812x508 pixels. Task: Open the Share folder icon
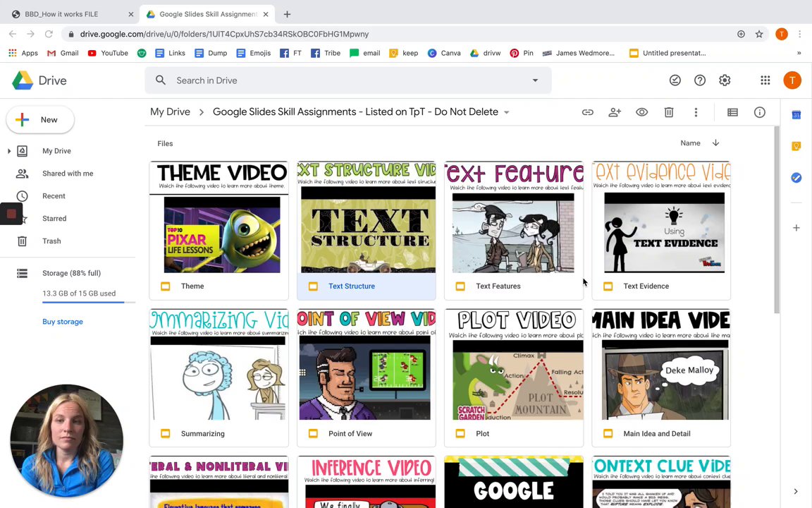[x=615, y=112]
